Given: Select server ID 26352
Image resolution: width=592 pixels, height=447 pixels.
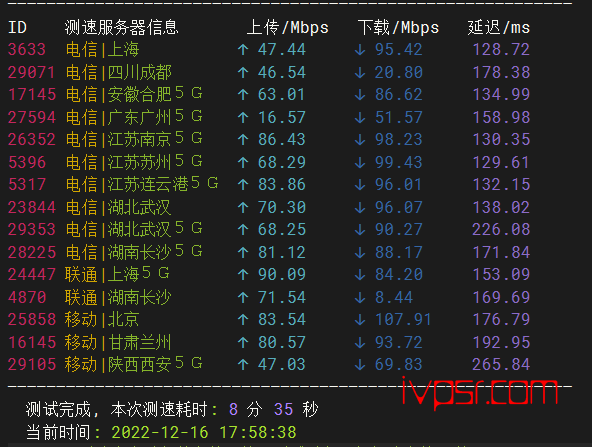Looking at the screenshot, I should (x=32, y=139).
